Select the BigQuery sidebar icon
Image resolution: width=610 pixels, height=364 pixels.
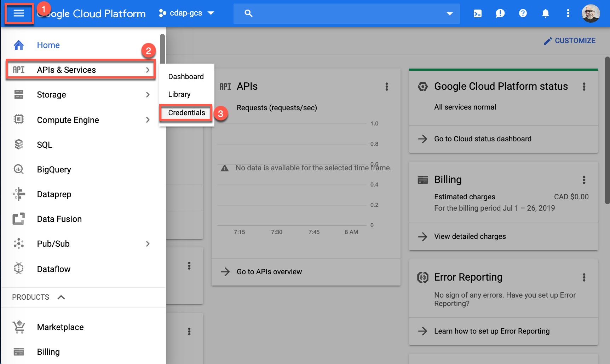click(x=18, y=169)
